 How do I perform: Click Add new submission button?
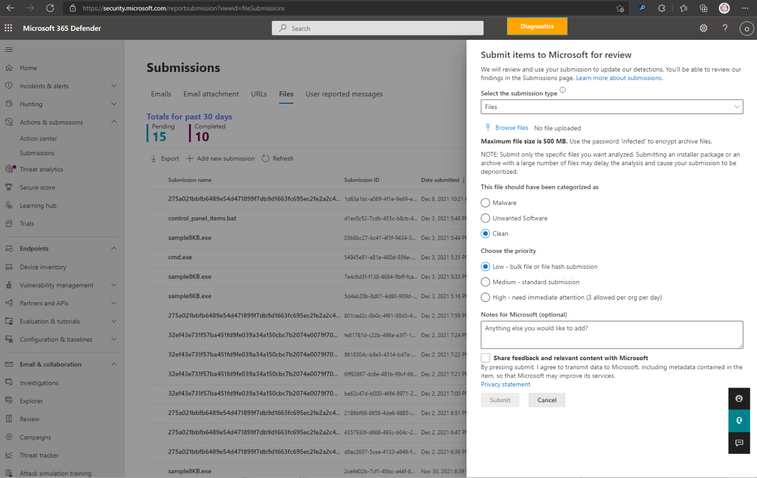tap(221, 158)
